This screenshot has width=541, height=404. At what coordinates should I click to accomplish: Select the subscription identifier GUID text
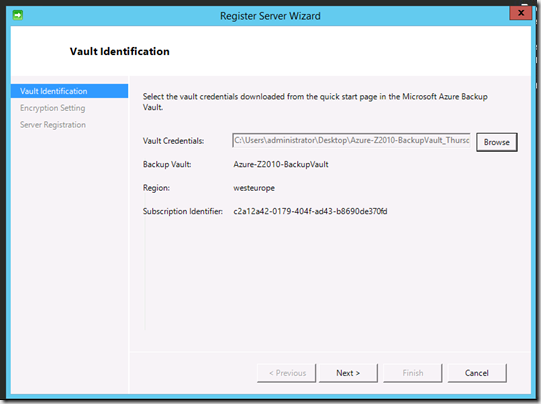point(310,211)
